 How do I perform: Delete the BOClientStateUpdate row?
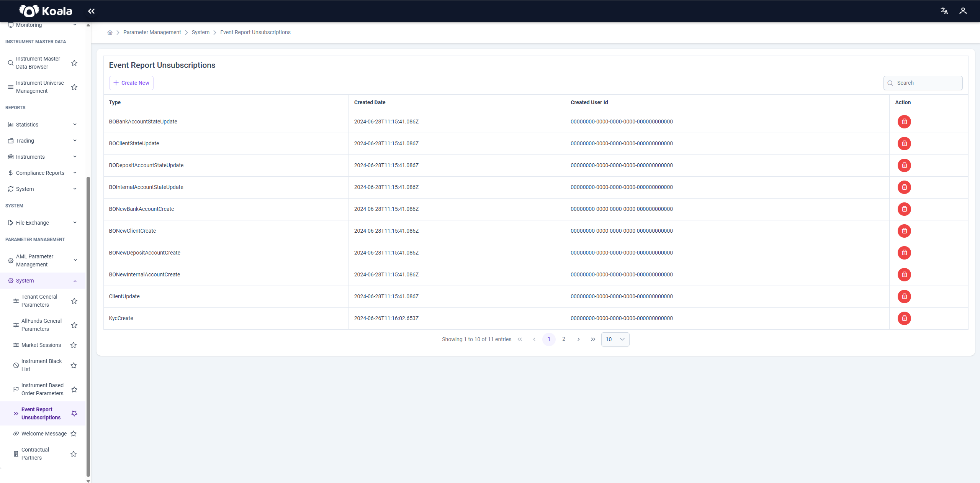[904, 143]
